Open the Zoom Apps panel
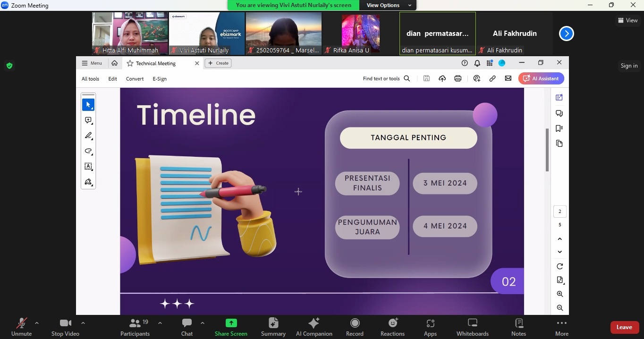644x339 pixels. coord(430,327)
